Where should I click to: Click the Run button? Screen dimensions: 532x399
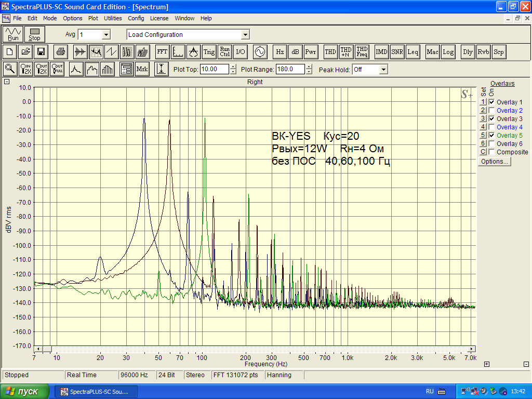click(13, 34)
